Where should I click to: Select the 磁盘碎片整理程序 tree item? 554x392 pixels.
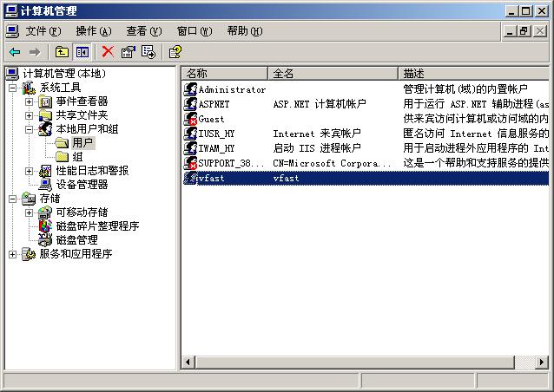tap(97, 226)
